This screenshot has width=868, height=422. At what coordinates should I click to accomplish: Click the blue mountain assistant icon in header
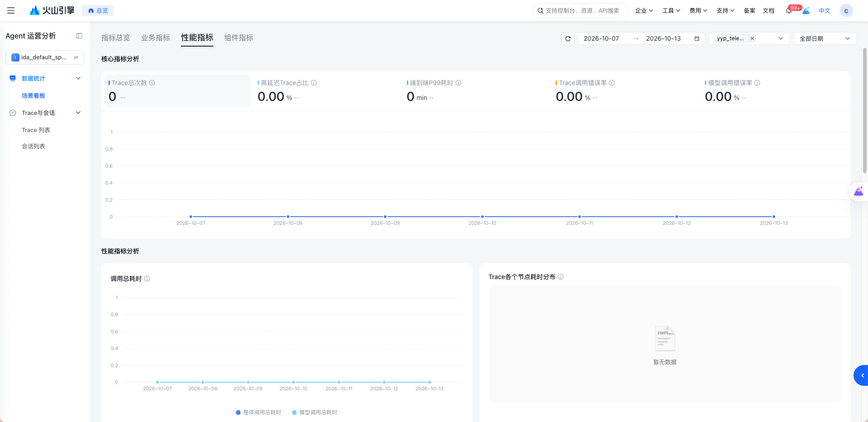click(806, 10)
